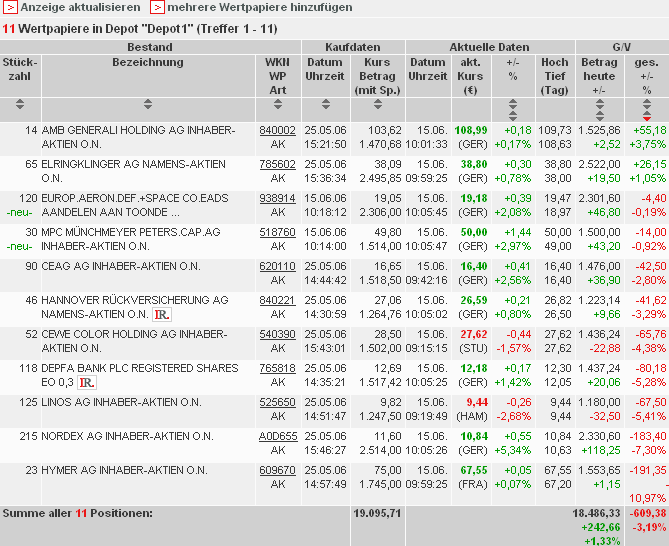Open WKN 540390 for CEWE Color
Screen dimensions: 669x546
pyautogui.click(x=277, y=334)
